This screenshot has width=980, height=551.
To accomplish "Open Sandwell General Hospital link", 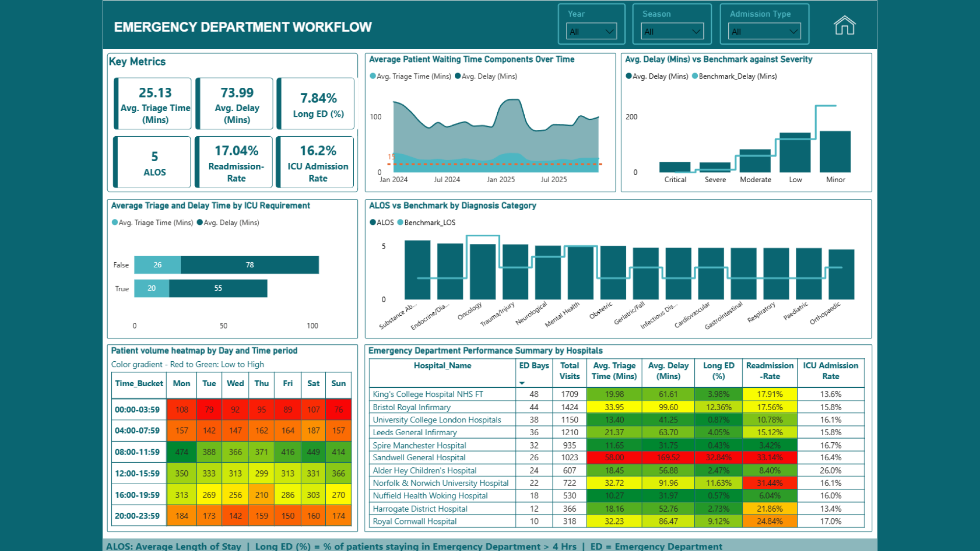I will pos(419,458).
